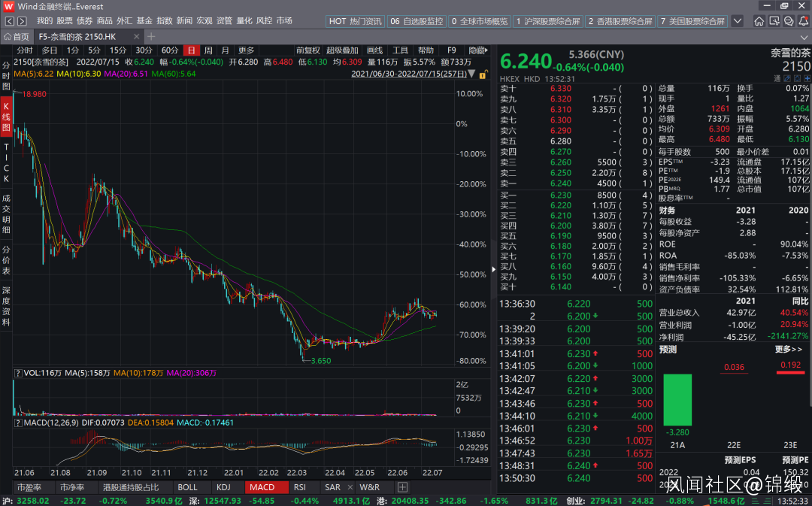Open the 前复权 adjustment dropdown
Screen dimensions: 812x506
pyautogui.click(x=308, y=50)
